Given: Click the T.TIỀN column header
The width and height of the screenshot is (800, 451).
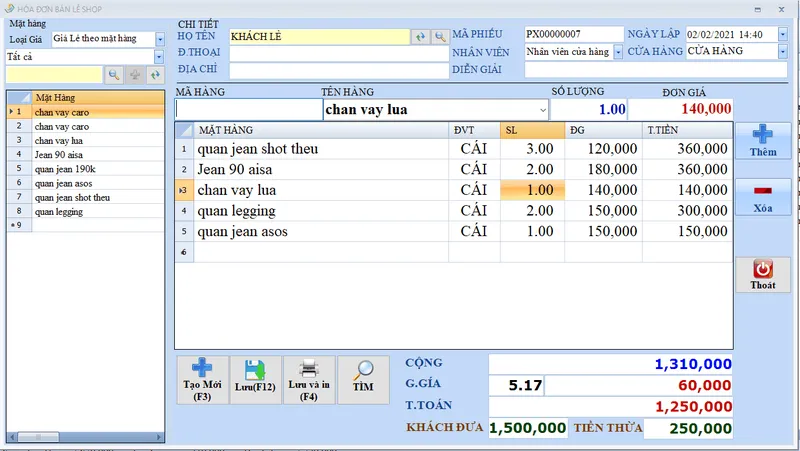Looking at the screenshot, I should coord(687,130).
